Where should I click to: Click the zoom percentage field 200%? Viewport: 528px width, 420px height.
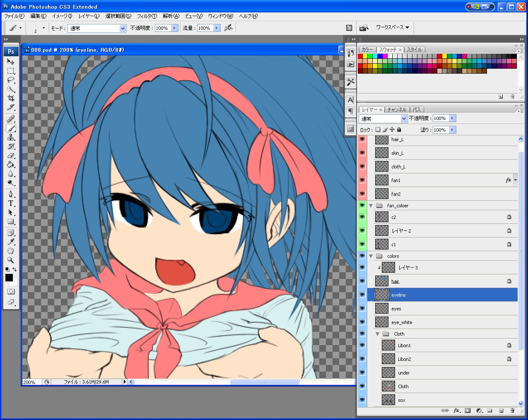coord(31,382)
